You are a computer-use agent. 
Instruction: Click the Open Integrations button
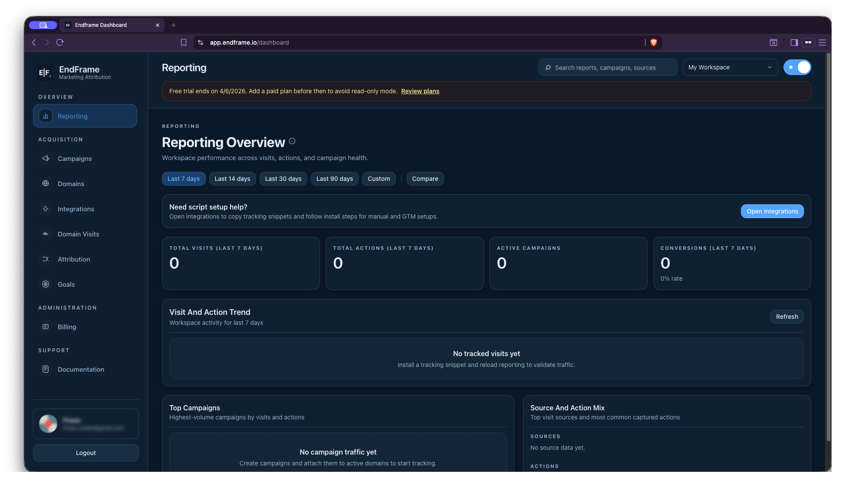772,211
